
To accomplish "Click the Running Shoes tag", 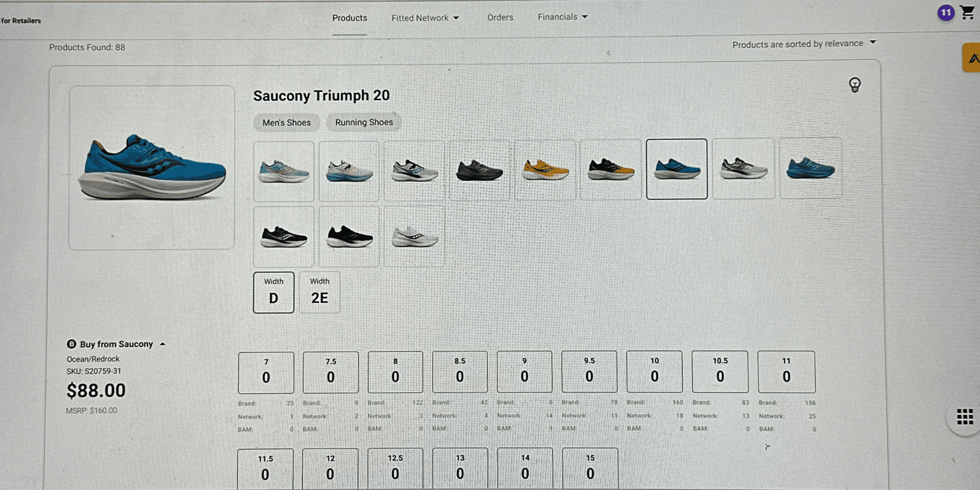I will 364,122.
